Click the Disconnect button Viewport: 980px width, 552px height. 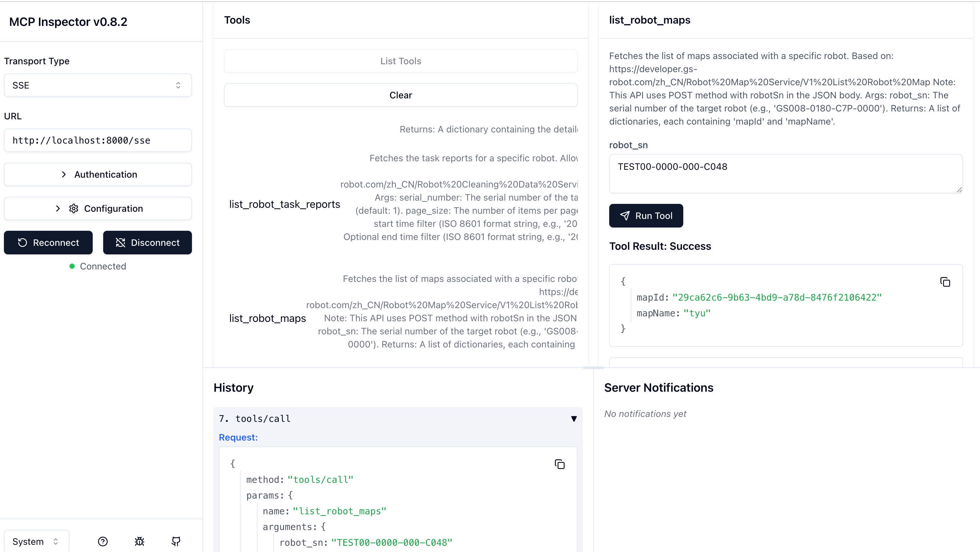coord(148,243)
